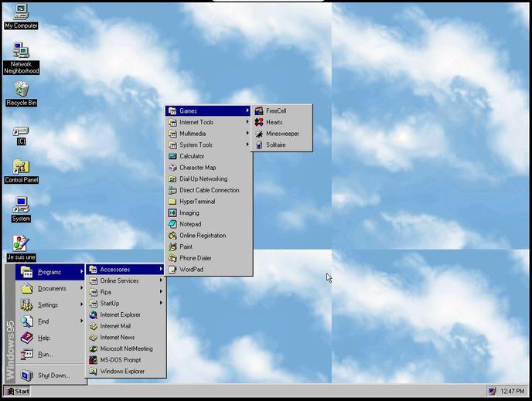Expand the Multimedia submenu arrow

pyautogui.click(x=247, y=133)
